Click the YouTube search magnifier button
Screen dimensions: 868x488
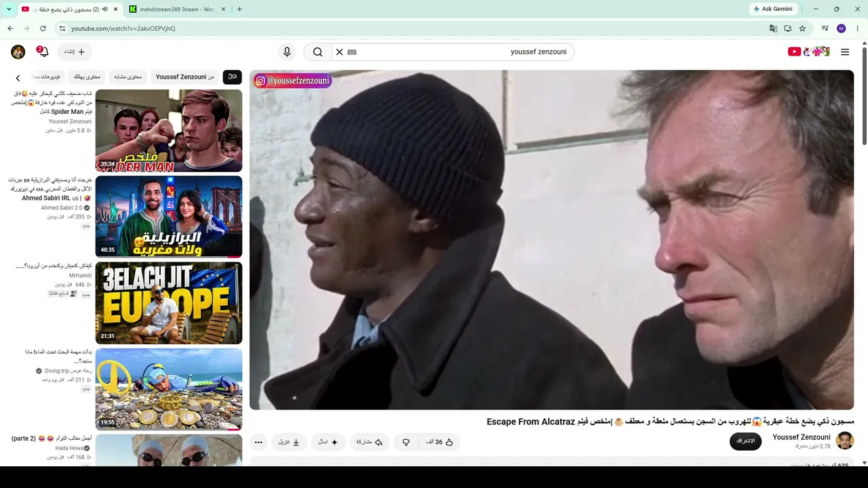tap(317, 52)
